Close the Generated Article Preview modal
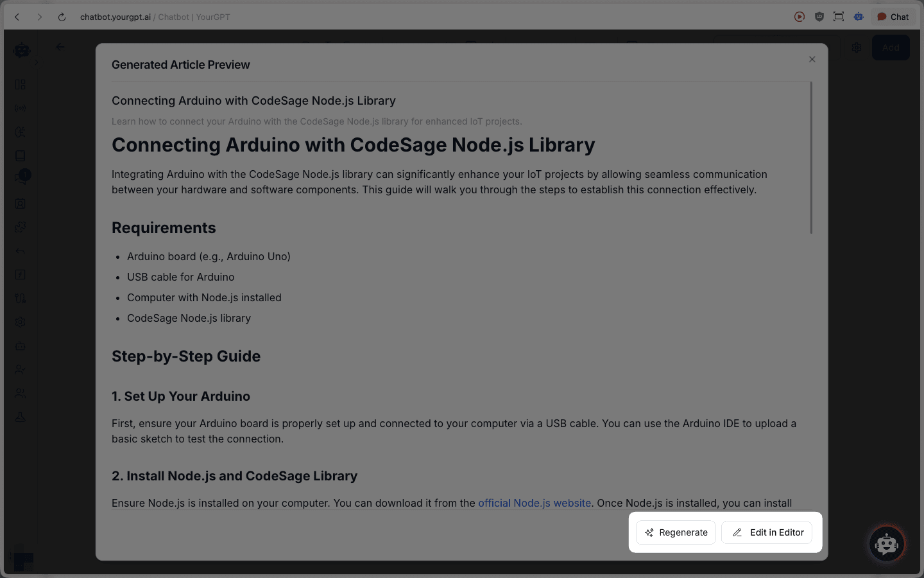Screen dimensions: 924x578 tap(812, 59)
